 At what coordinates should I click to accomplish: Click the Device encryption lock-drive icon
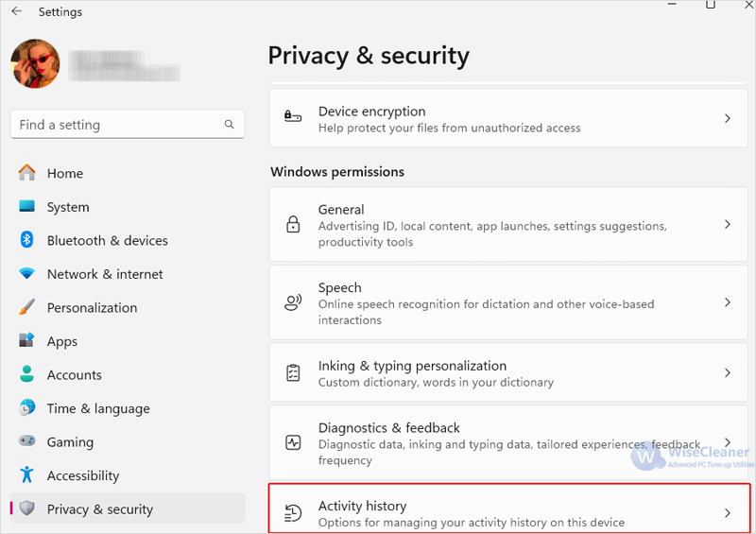pos(293,117)
